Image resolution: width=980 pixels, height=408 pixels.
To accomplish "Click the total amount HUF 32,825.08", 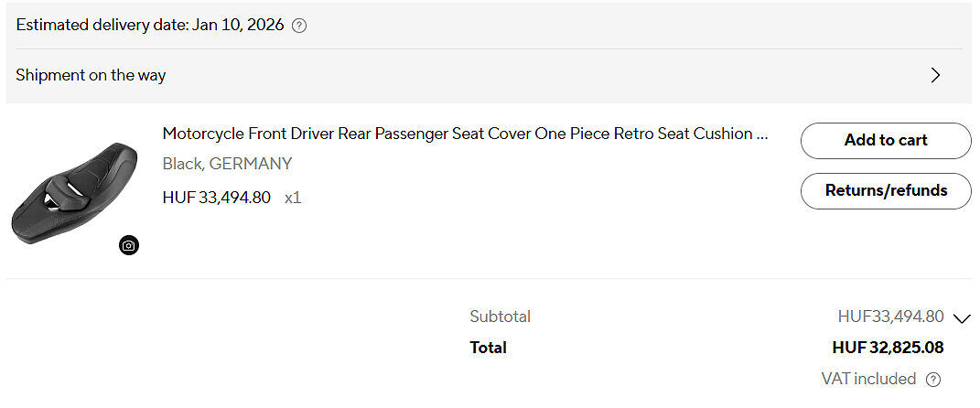I will (x=888, y=348).
